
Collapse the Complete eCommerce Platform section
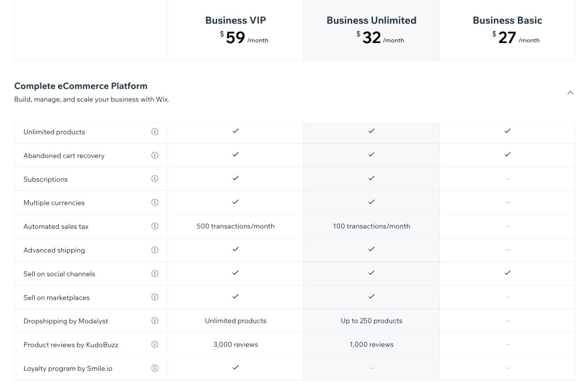tap(570, 92)
